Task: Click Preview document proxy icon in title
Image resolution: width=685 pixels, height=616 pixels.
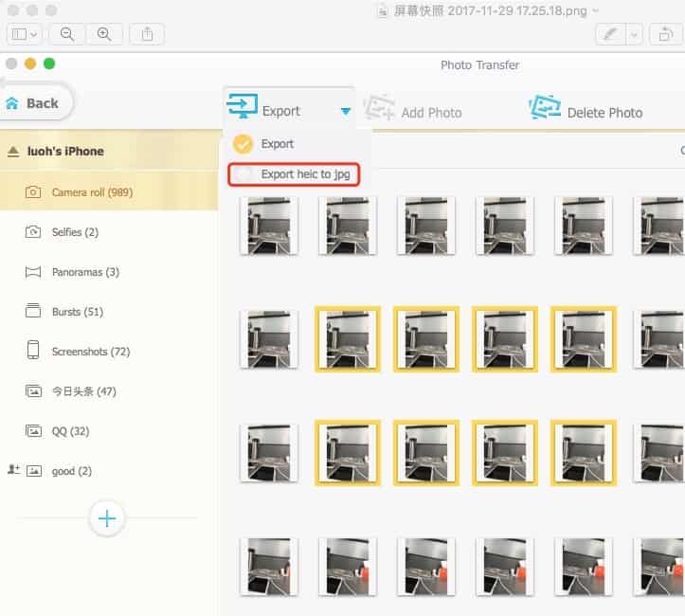Action: pyautogui.click(x=383, y=11)
